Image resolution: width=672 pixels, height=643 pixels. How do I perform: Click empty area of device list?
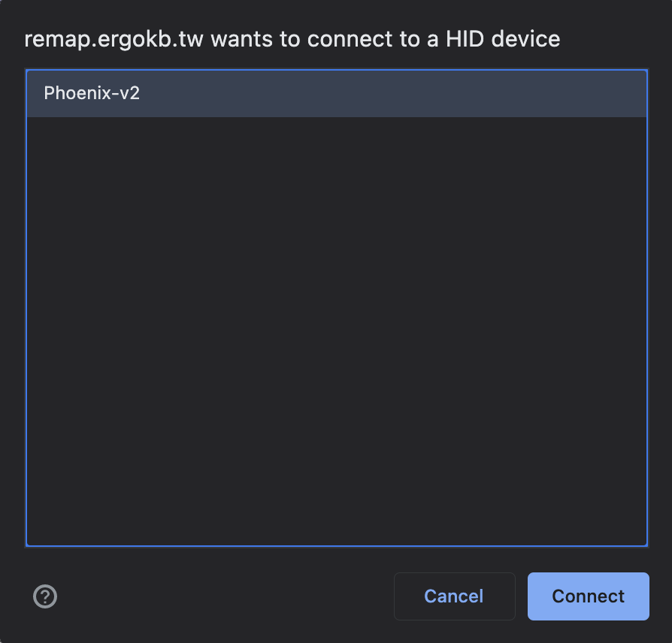click(336, 331)
